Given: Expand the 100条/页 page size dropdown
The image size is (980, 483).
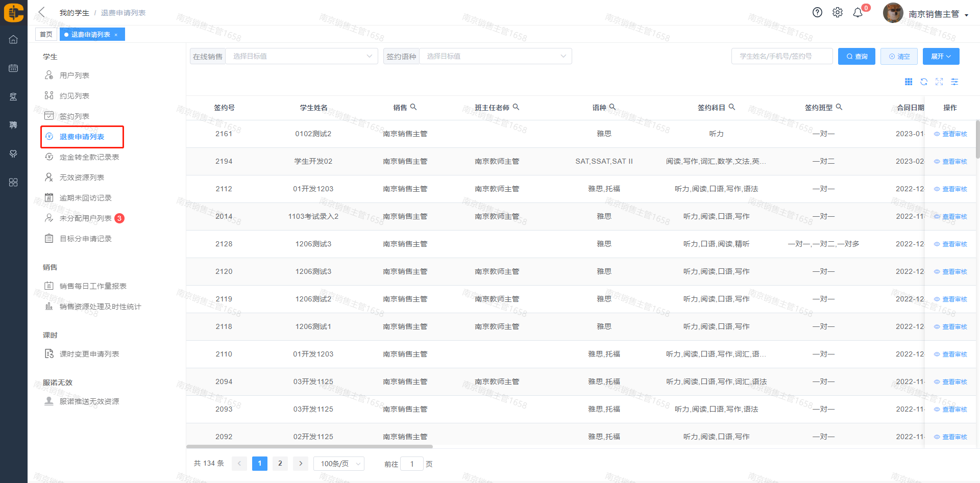Looking at the screenshot, I should coord(339,464).
